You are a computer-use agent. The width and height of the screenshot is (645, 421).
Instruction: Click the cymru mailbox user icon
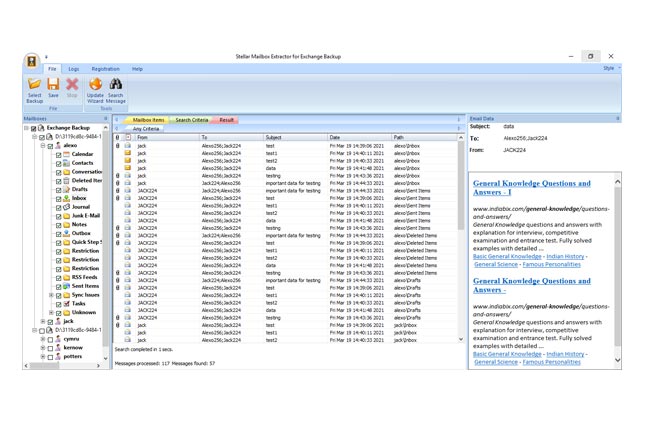(x=58, y=339)
